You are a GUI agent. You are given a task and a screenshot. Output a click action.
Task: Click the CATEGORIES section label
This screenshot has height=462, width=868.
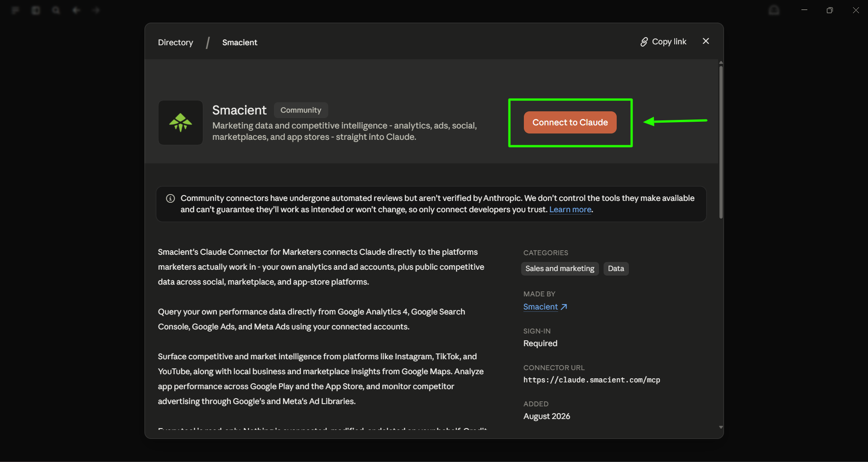(x=546, y=253)
